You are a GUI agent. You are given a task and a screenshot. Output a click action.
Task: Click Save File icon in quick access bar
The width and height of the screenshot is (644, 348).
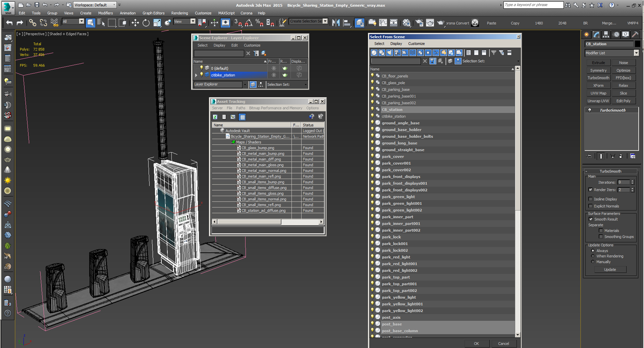pos(37,5)
